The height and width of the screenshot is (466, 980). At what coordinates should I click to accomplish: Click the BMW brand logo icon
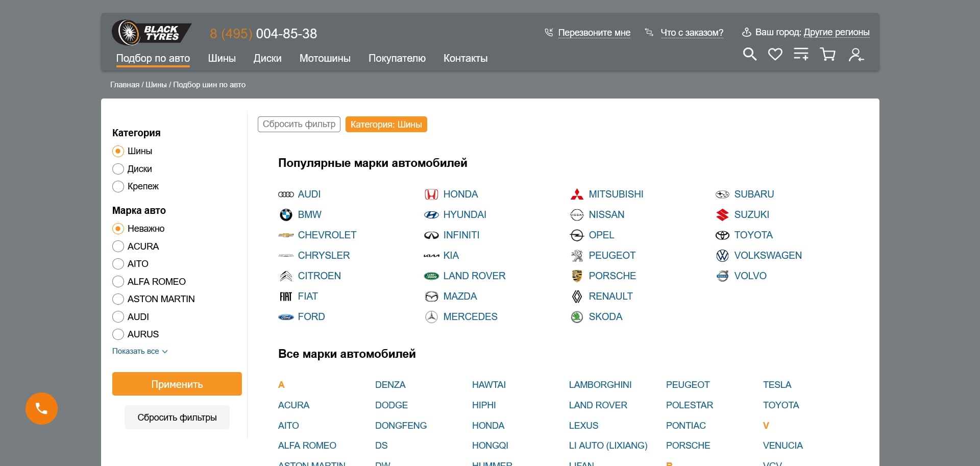point(286,215)
